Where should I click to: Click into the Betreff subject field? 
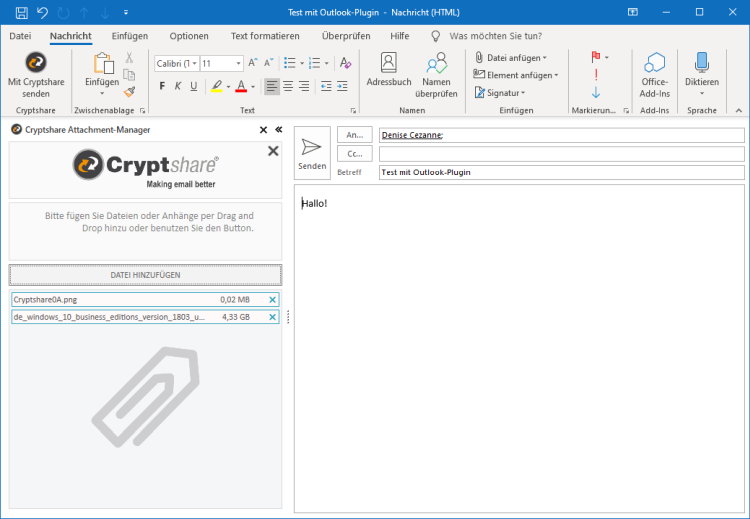coord(560,172)
